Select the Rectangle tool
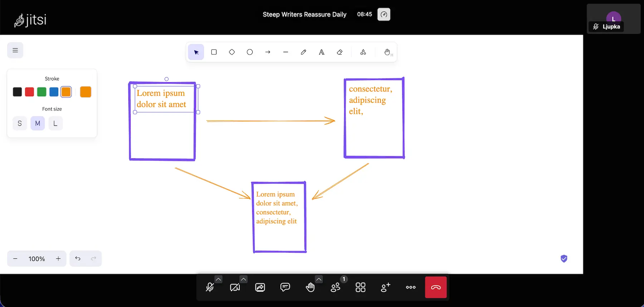Viewport: 644px width, 307px height. coord(214,52)
